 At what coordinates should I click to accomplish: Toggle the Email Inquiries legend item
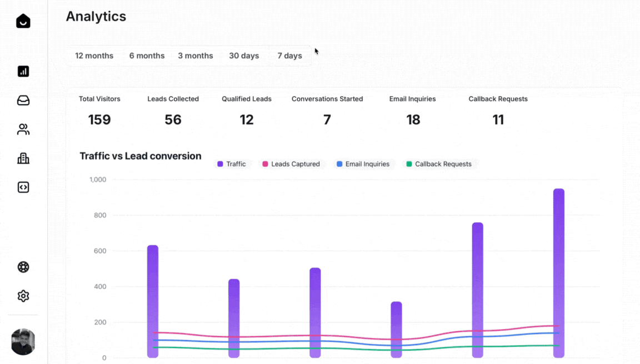363,164
